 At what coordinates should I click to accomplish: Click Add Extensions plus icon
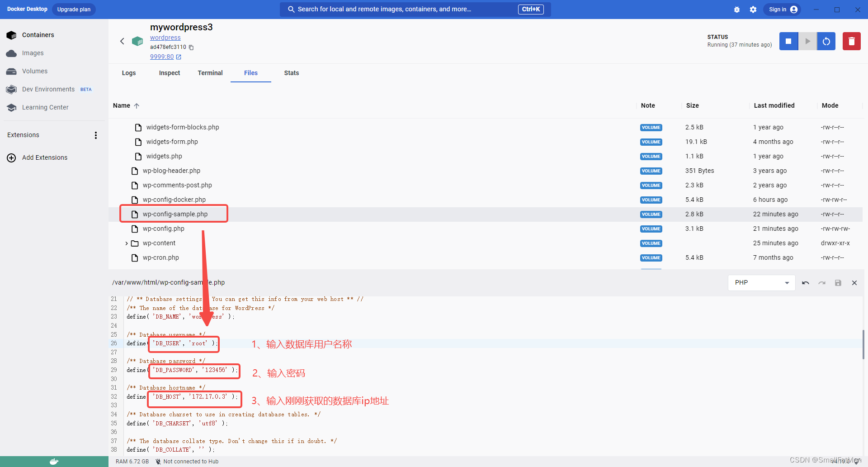pyautogui.click(x=11, y=157)
